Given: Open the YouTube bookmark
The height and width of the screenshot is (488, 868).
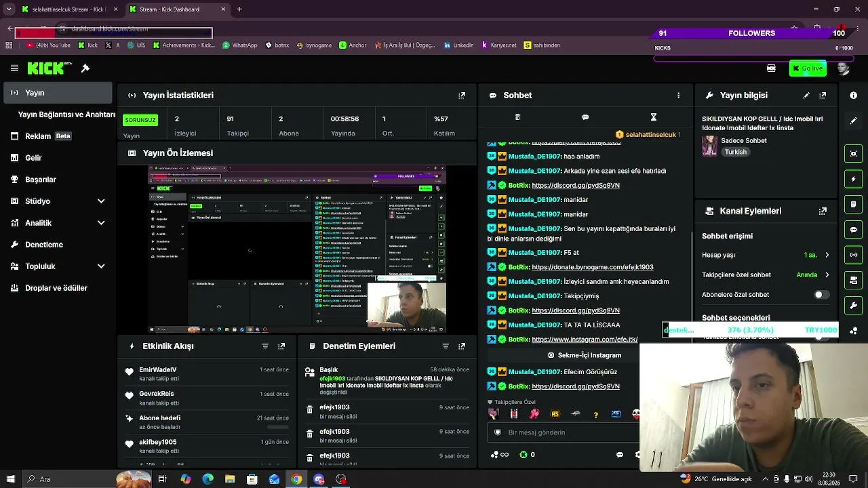Looking at the screenshot, I should pyautogui.click(x=48, y=45).
